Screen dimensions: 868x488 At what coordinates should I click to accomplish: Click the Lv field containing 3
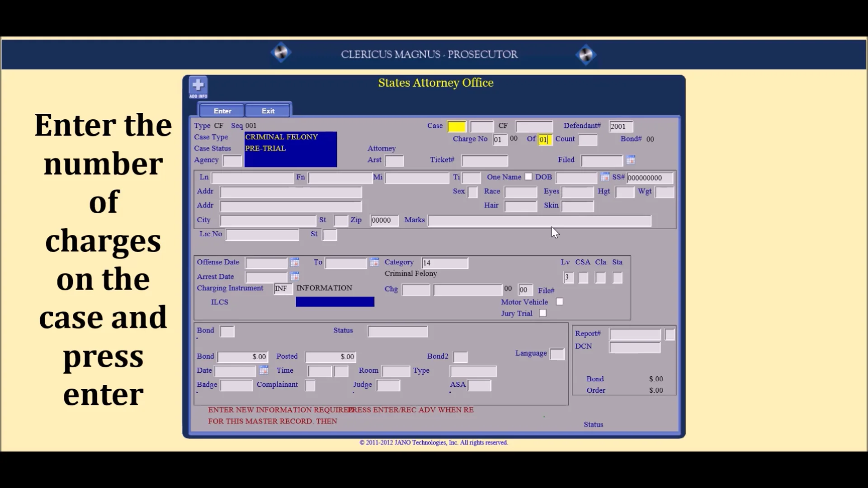[x=569, y=277]
